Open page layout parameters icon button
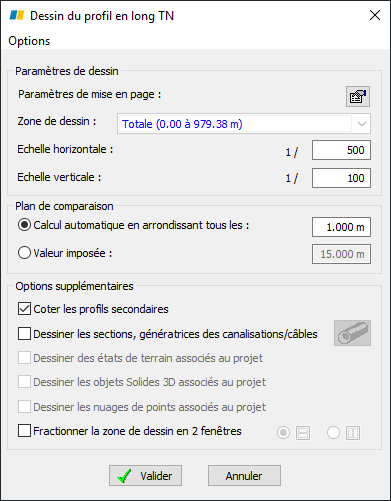Image resolution: width=391 pixels, height=501 pixels. 358,96
